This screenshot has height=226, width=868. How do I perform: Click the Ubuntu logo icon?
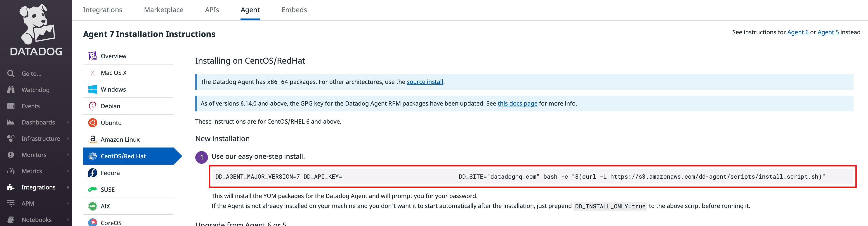click(x=92, y=123)
